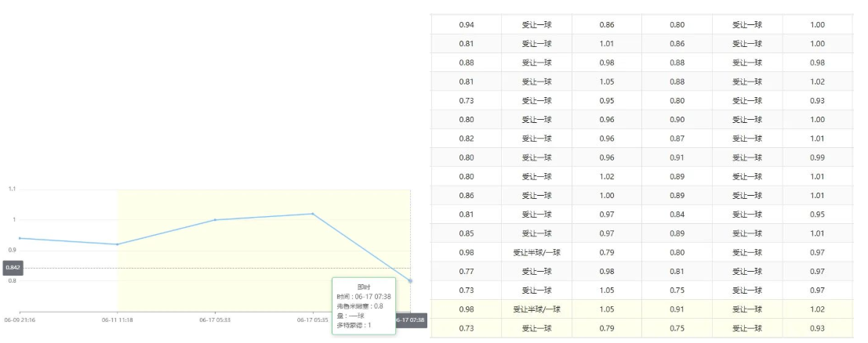Screen dimensions: 868x343
Task: Click the 0.85 cell in the first column
Action: point(466,233)
